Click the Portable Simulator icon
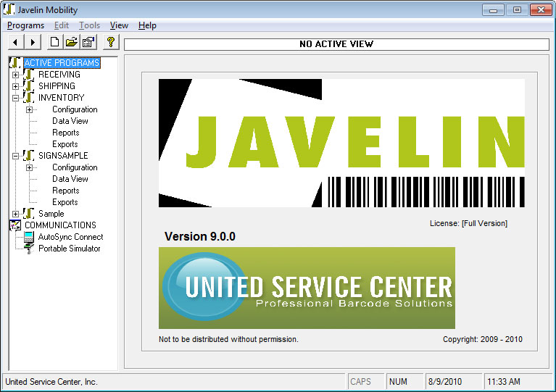 click(29, 249)
